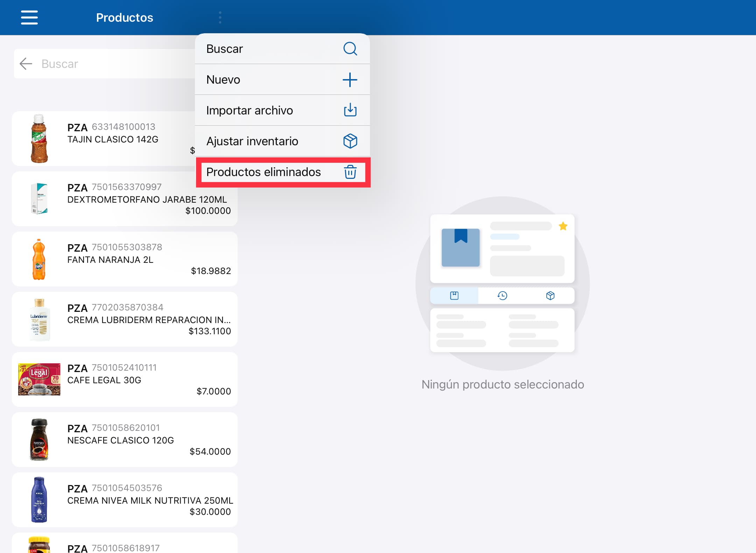Click the Dextrometorfano jarabe product image

pyautogui.click(x=39, y=198)
